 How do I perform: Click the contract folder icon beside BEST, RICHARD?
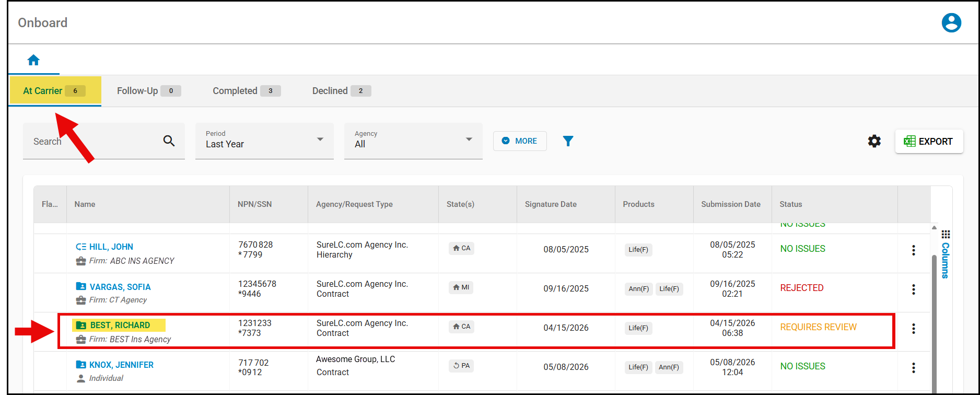(x=81, y=325)
